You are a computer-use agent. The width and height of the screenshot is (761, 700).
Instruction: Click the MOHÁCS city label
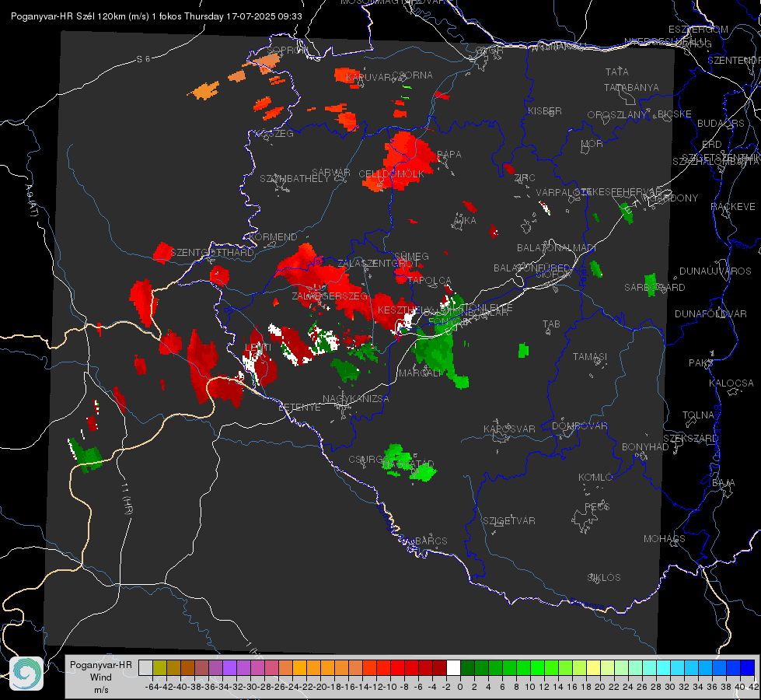click(x=665, y=539)
